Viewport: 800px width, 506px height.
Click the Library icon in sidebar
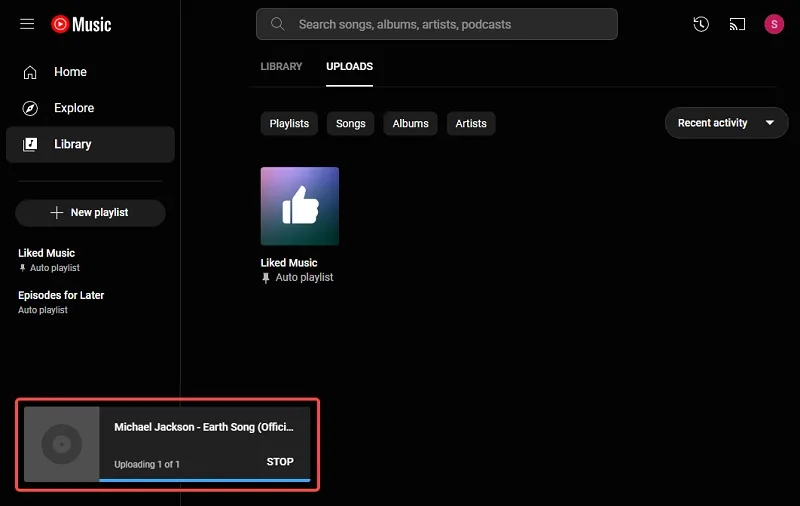[30, 144]
